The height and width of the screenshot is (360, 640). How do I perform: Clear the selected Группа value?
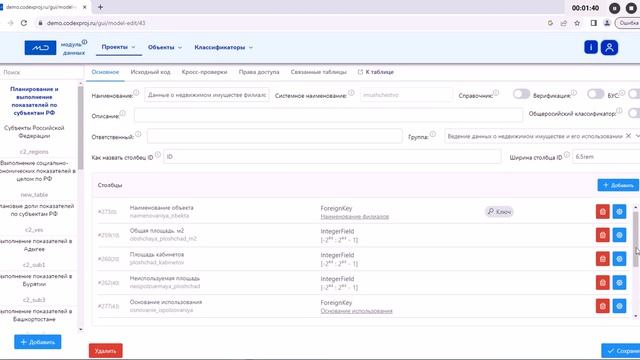pyautogui.click(x=629, y=136)
